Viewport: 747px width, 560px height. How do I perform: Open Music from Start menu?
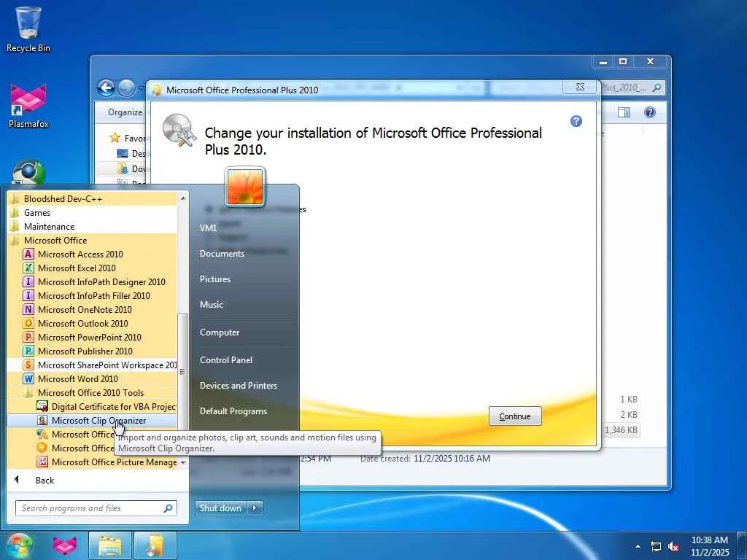tap(212, 305)
